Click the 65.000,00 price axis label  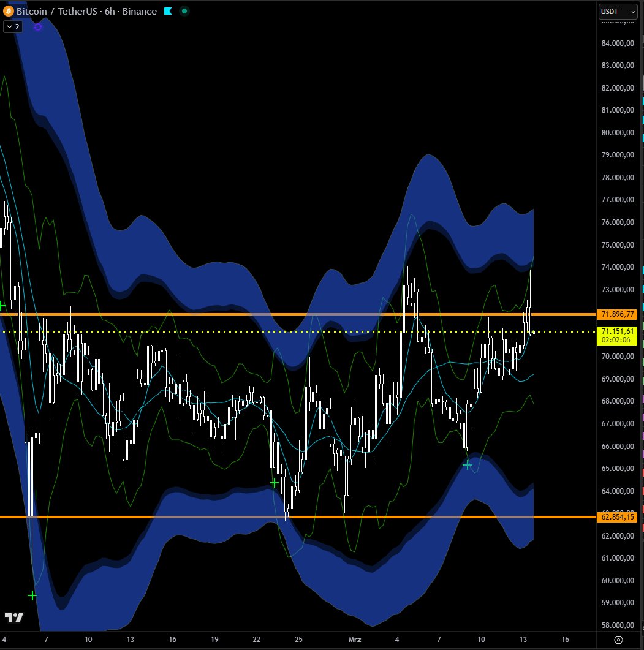[618, 468]
